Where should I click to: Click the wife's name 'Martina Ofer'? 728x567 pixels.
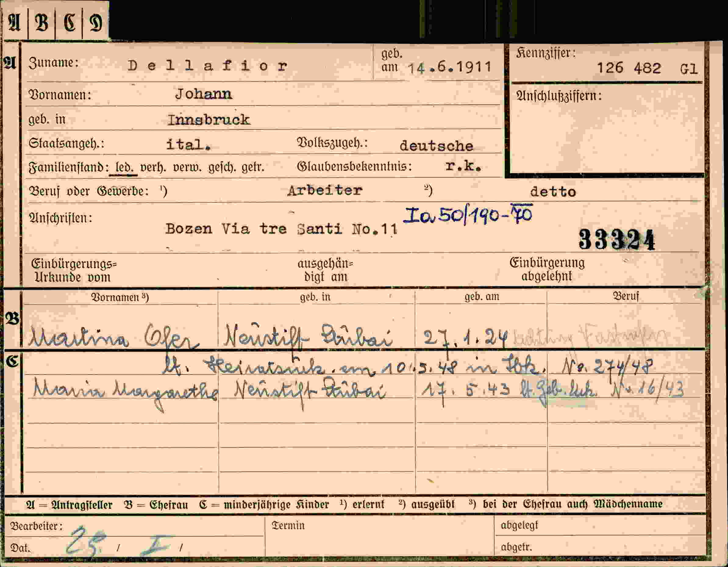[114, 336]
